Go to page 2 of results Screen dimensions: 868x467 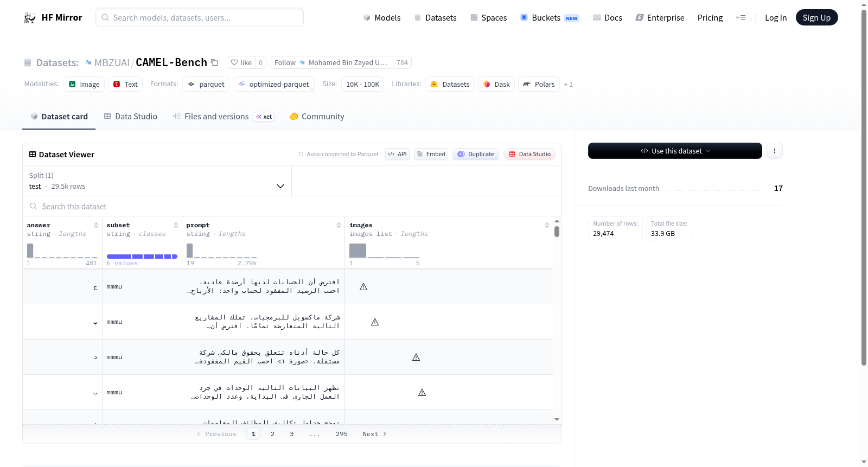tap(272, 434)
